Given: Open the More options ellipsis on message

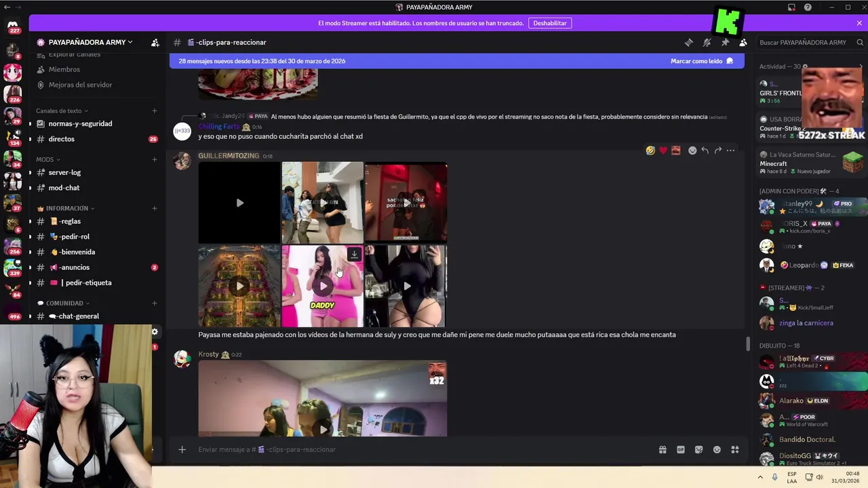Looking at the screenshot, I should tap(730, 150).
